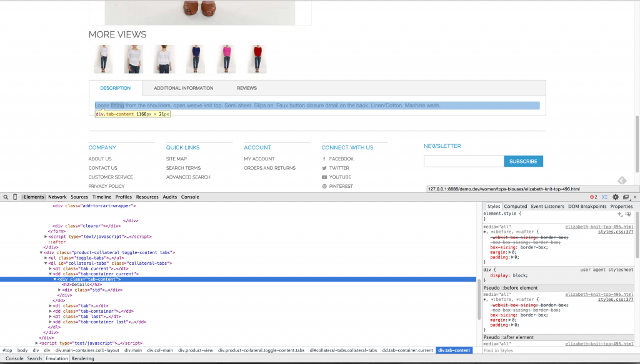Select the Rendering drawer tab
This screenshot has height=364, width=640.
[x=83, y=359]
